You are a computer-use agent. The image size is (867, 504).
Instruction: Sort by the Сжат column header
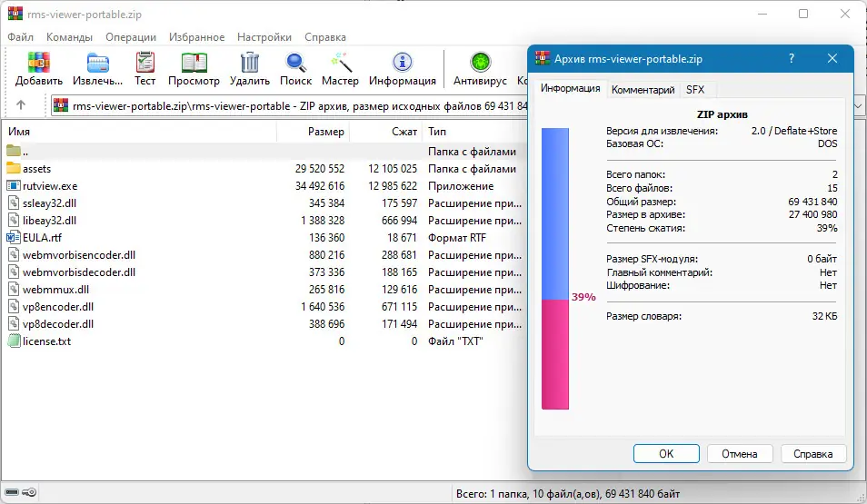tap(386, 132)
